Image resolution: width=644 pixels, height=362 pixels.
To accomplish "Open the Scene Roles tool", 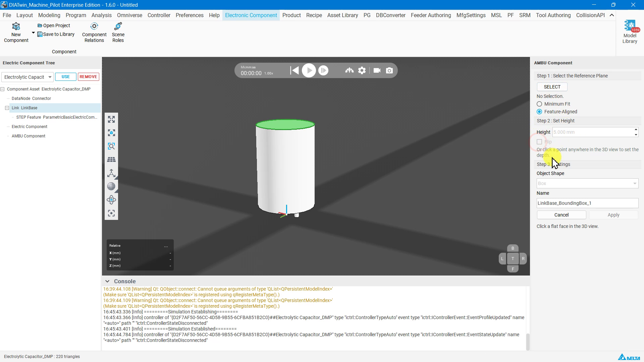I will pos(118,33).
